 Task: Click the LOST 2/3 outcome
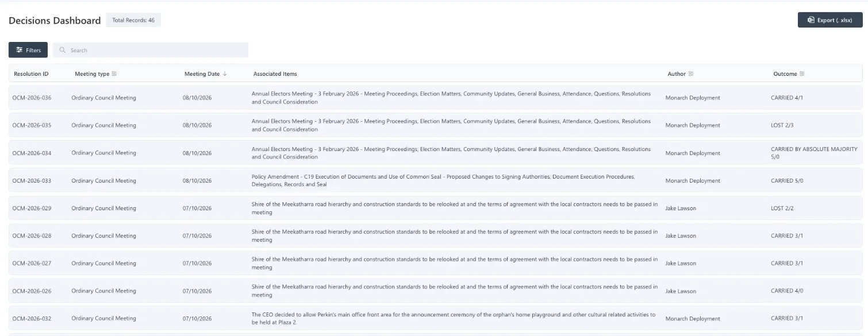click(x=782, y=125)
